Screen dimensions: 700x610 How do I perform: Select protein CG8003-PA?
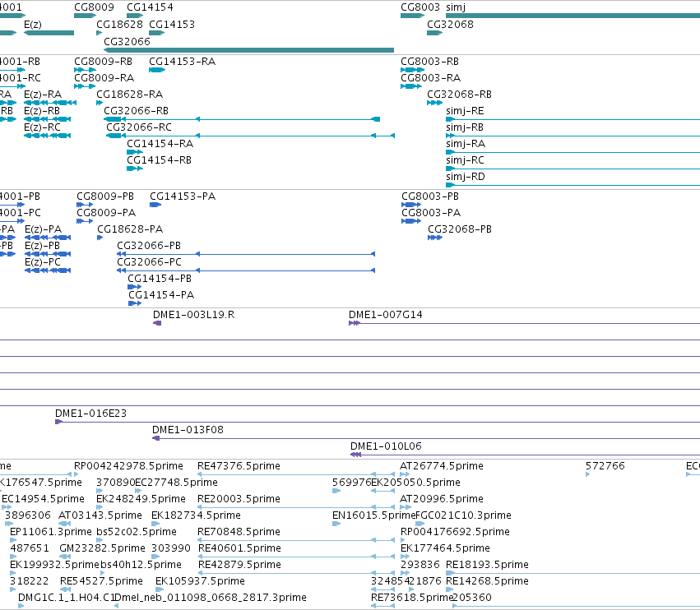click(431, 213)
